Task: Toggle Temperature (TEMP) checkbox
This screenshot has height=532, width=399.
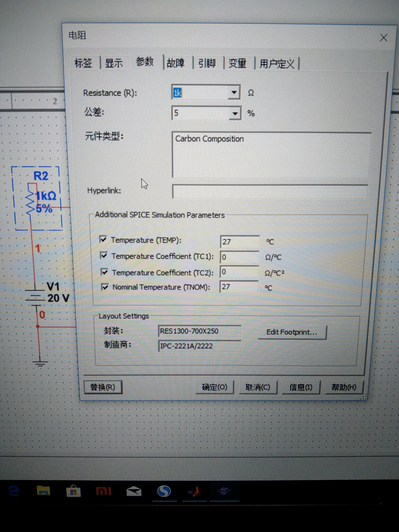Action: tap(103, 239)
